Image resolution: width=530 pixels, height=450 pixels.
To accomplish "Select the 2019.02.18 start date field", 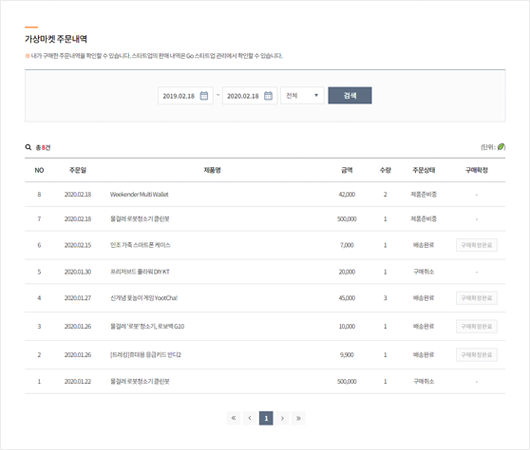I will tap(186, 96).
